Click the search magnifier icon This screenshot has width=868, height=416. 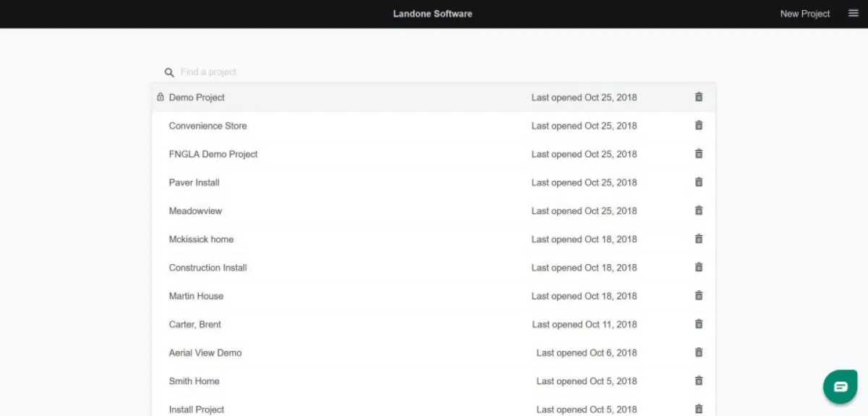tap(169, 72)
